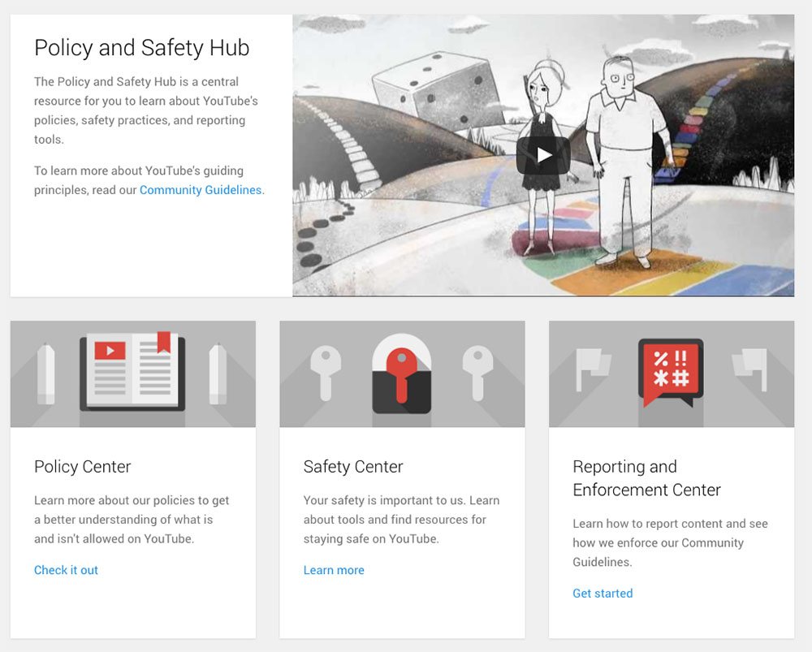Click the gray key right of the padlock
The image size is (812, 652).
coord(478,373)
